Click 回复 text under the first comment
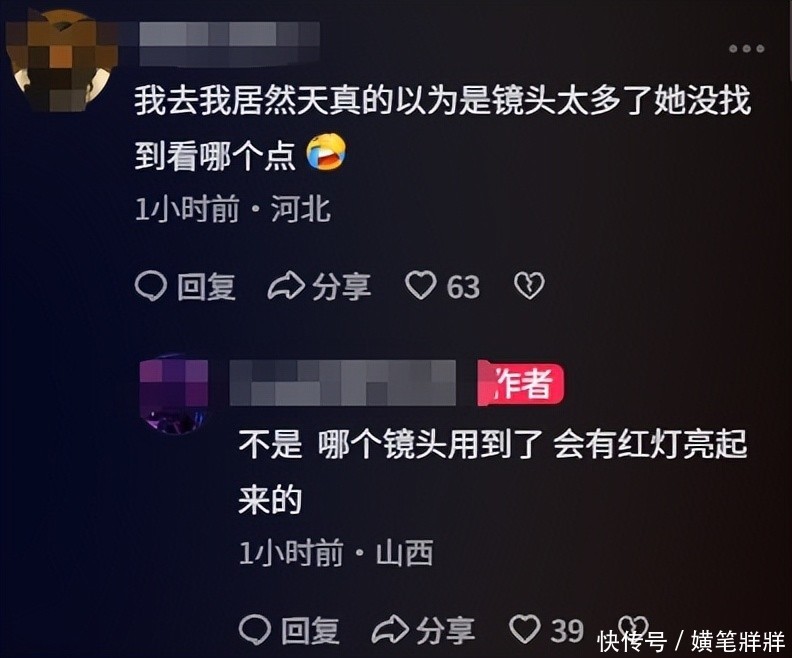Screen dimensions: 792x658 pos(206,287)
